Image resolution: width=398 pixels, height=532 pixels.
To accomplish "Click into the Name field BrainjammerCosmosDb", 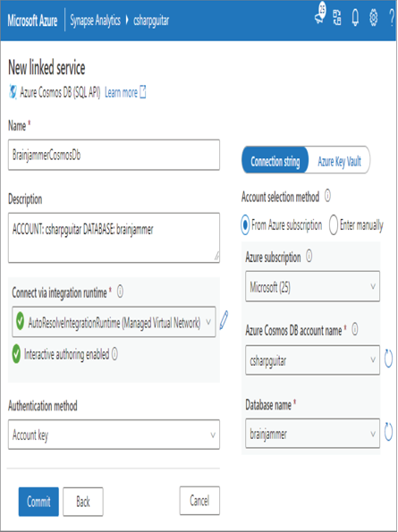I will coord(114,155).
